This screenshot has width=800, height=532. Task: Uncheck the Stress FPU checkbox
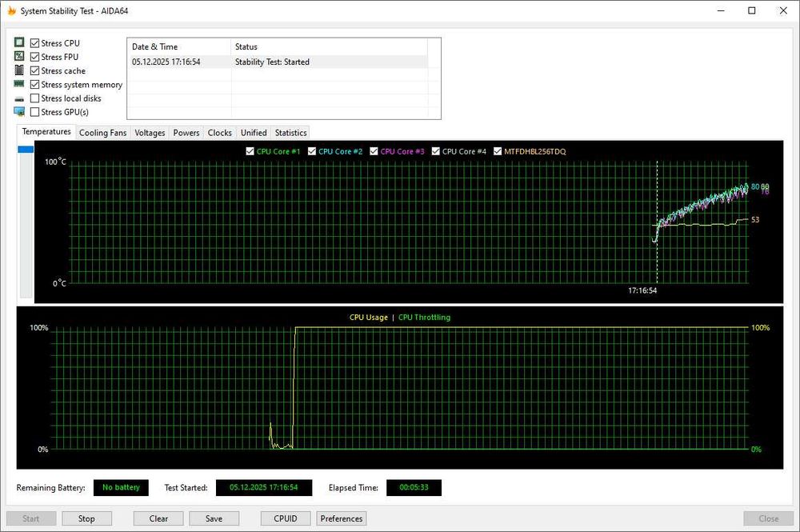(x=34, y=57)
